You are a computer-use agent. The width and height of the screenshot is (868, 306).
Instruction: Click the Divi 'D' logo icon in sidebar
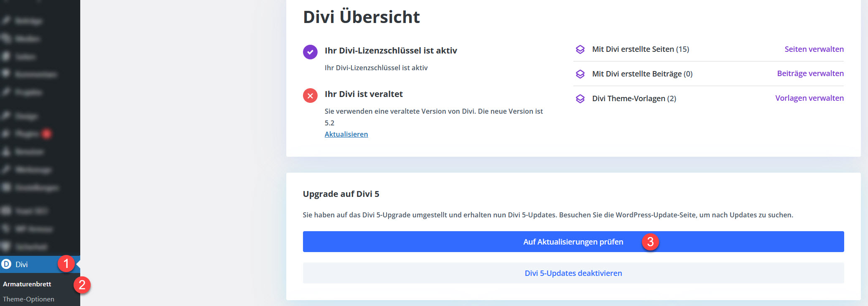6,264
